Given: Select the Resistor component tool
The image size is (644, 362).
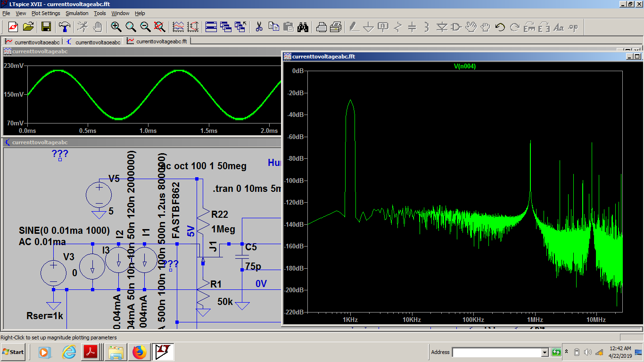Looking at the screenshot, I should point(398,27).
